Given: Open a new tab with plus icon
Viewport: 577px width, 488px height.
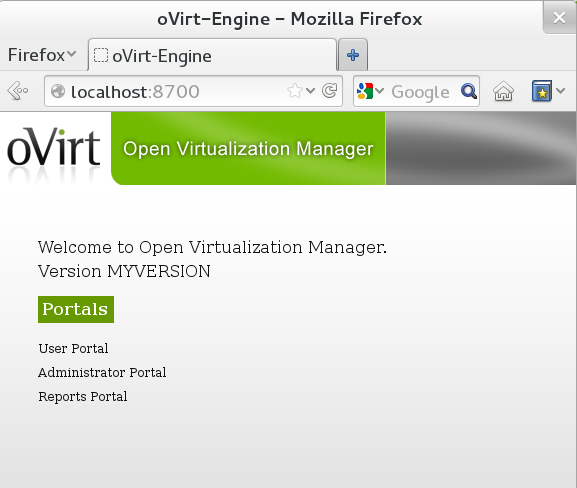Looking at the screenshot, I should point(353,55).
